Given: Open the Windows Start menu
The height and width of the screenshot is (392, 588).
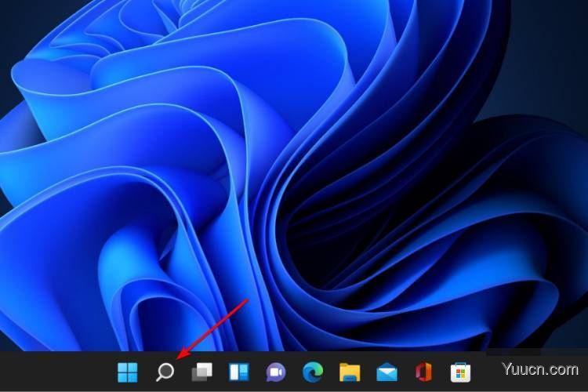Looking at the screenshot, I should coord(128,372).
